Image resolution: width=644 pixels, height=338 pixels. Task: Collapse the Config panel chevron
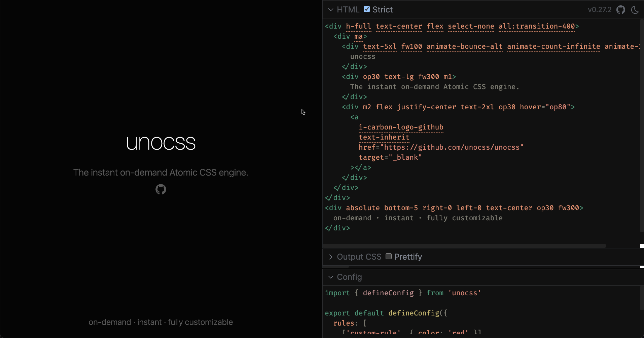331,277
